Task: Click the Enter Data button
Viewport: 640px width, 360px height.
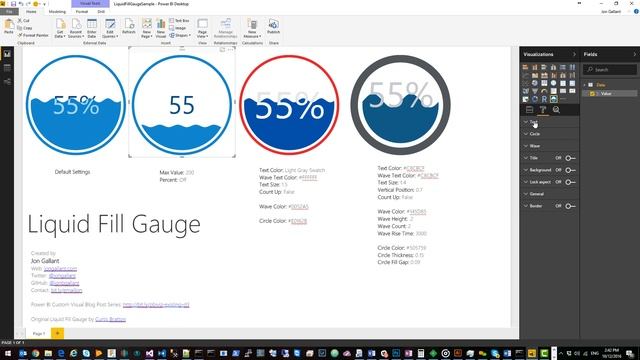Action: click(x=92, y=28)
